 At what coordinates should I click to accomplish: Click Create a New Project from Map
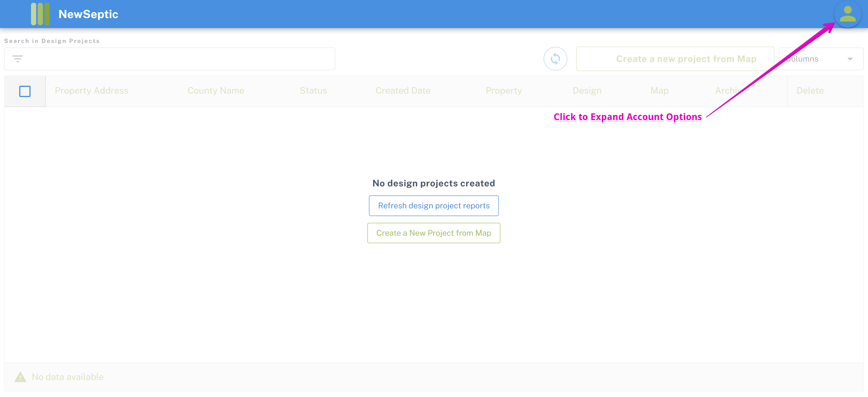coord(433,233)
